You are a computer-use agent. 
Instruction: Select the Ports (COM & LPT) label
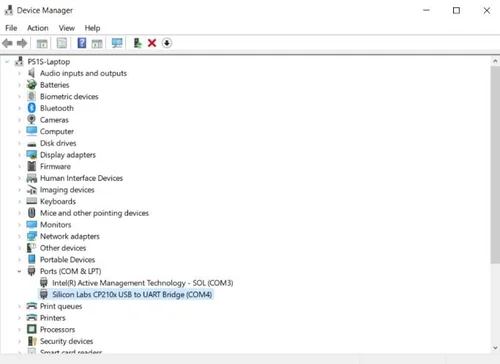pos(70,271)
